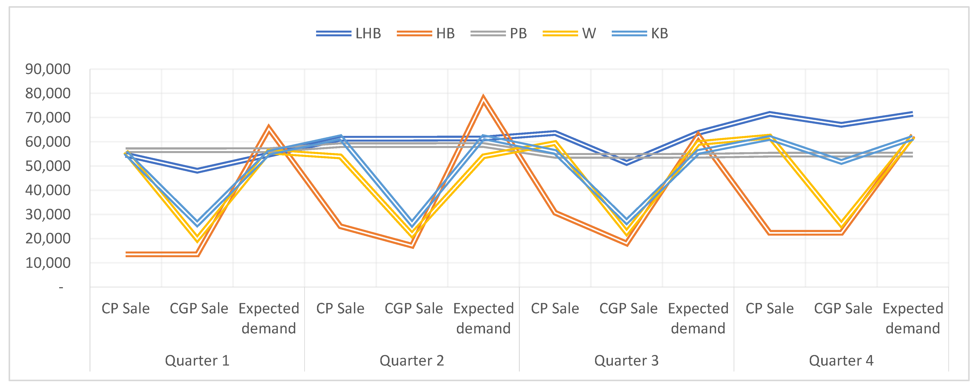The image size is (980, 390).
Task: Click the 90,000 y-axis value label
Action: 48,69
